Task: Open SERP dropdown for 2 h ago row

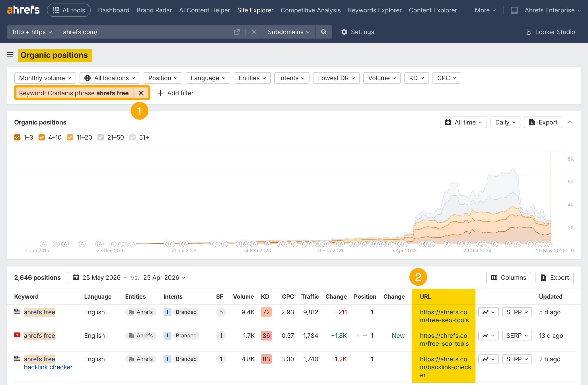Action: click(x=517, y=359)
